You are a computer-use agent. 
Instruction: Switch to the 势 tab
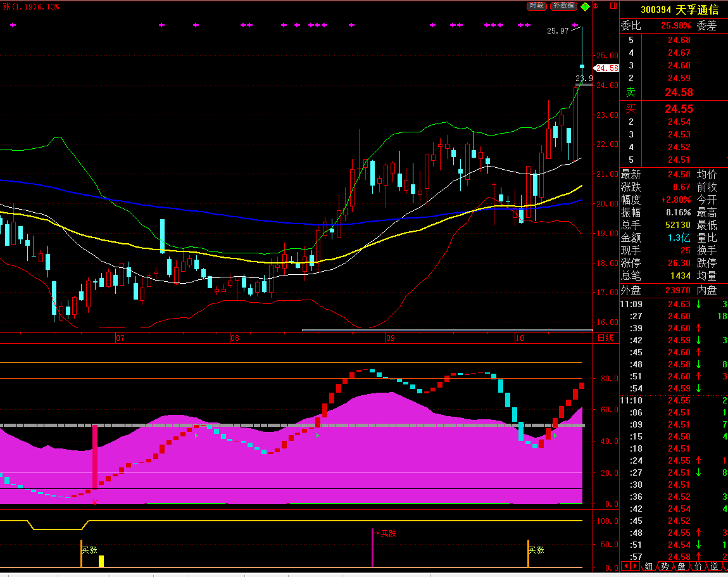(665, 566)
